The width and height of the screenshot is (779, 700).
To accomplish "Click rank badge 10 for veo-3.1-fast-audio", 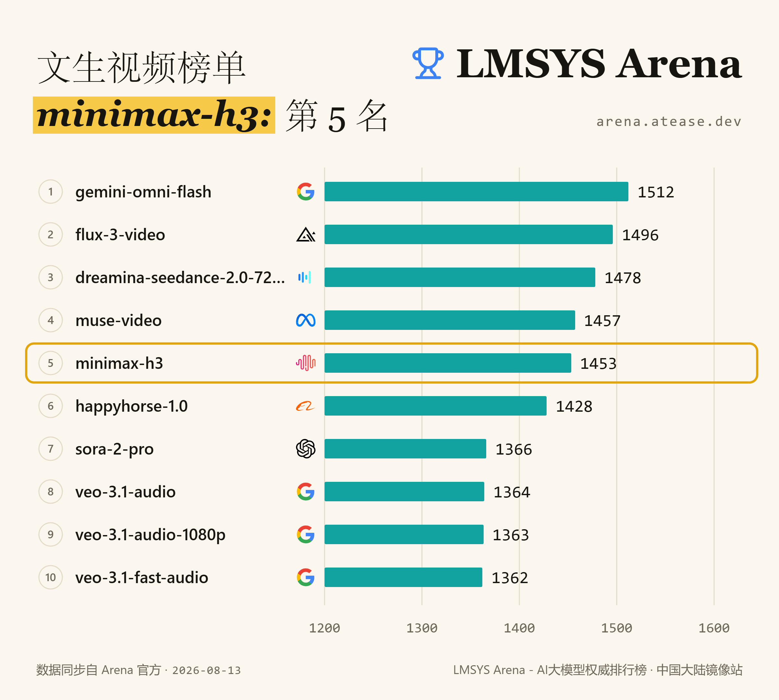I will [51, 577].
